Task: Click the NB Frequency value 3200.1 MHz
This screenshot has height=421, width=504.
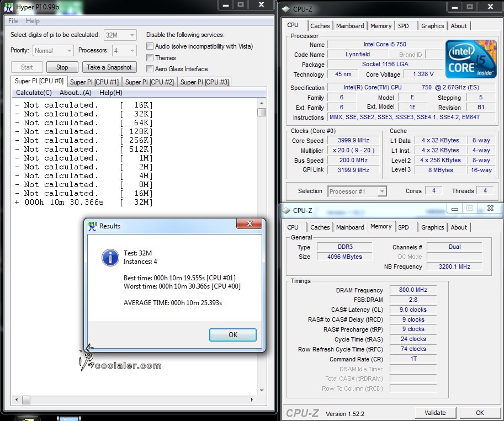Action: 454,267
